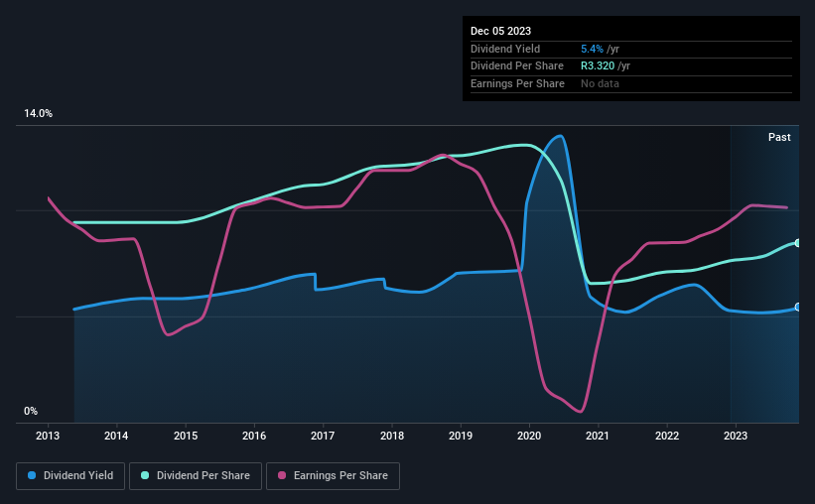Click the blue dot in Dividend Yield legend
The width and height of the screenshot is (815, 504).
(32, 475)
